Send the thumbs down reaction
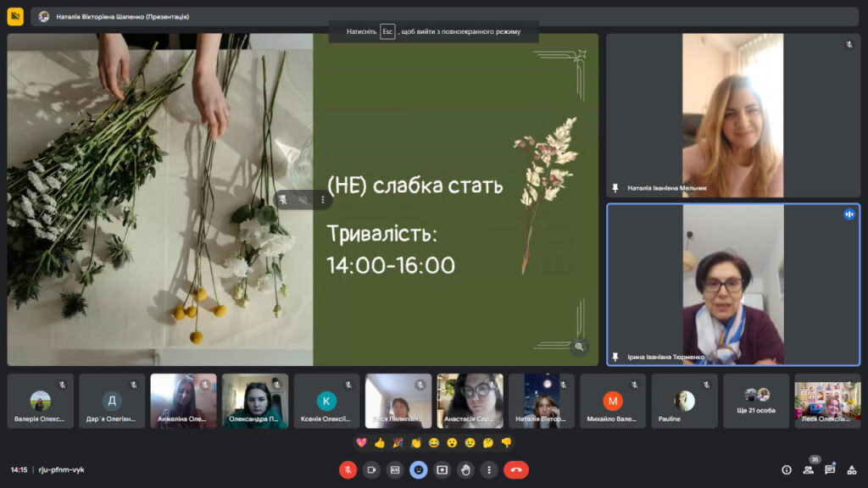 coord(506,442)
